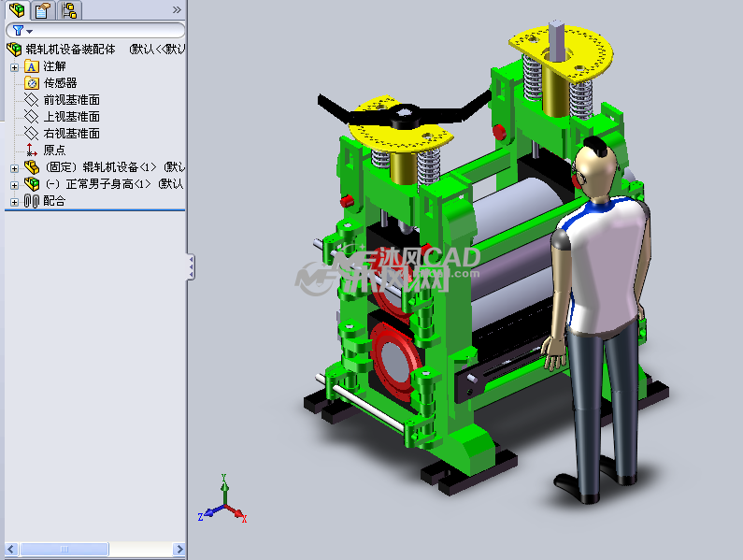The width and height of the screenshot is (743, 560).
Task: Click the 正常男子身高<1> component icon
Action: (32, 184)
